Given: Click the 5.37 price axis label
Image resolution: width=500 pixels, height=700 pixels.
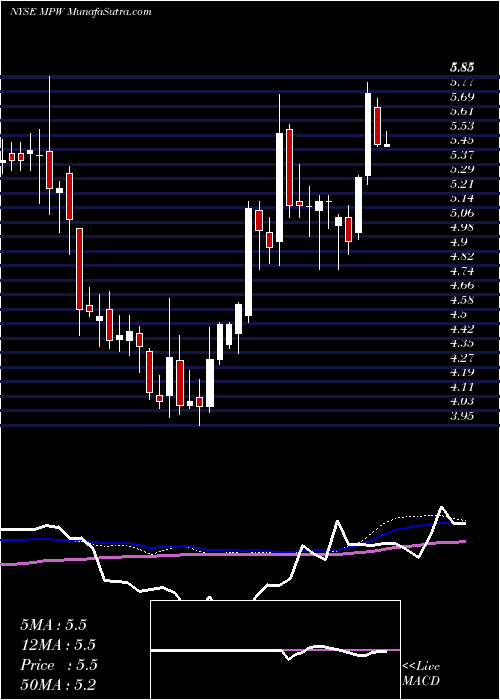Looking at the screenshot, I should tap(462, 155).
